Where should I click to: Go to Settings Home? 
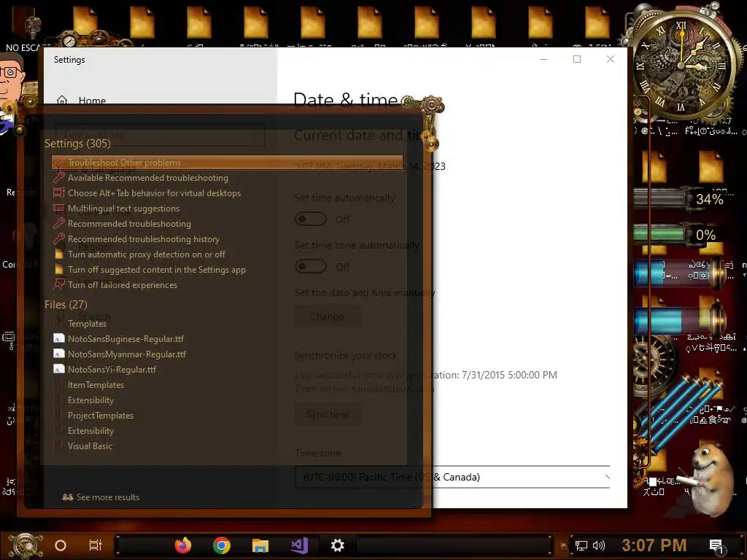click(x=92, y=100)
